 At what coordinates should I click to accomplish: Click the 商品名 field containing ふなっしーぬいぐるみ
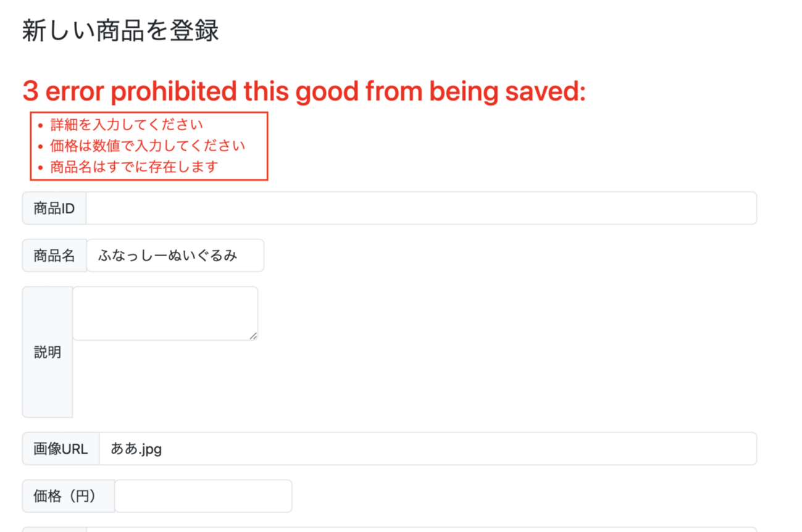click(175, 256)
